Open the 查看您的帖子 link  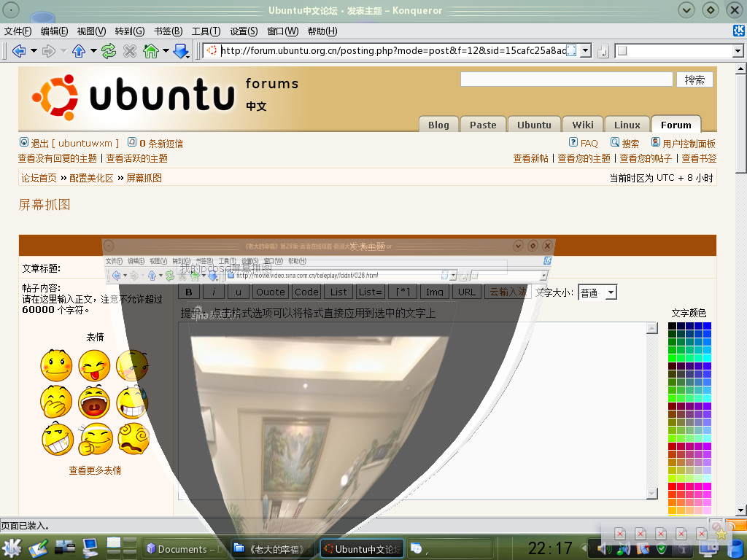tap(646, 158)
